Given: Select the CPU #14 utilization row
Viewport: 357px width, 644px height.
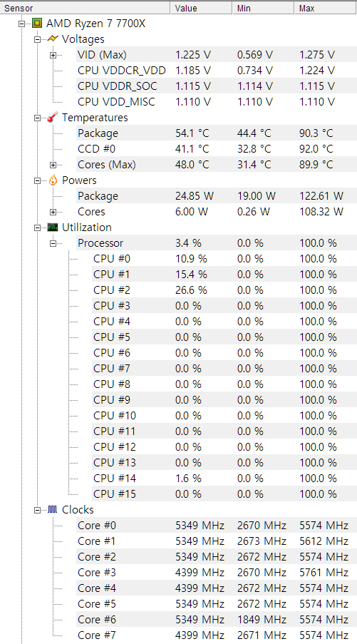Looking at the screenshot, I should point(224,479).
